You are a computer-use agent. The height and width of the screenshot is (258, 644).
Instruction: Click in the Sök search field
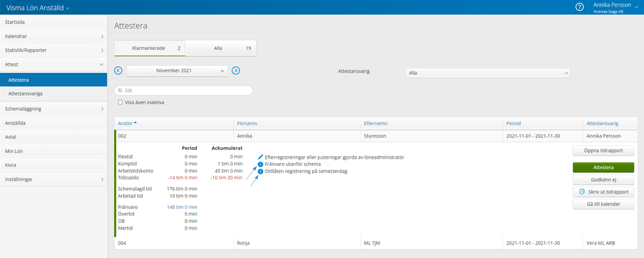click(x=184, y=91)
